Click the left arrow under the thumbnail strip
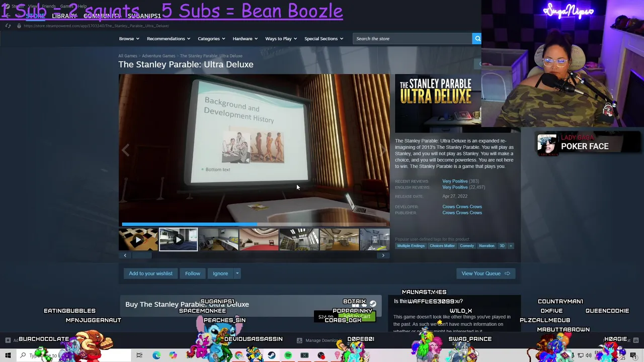644x362 pixels. click(x=125, y=255)
